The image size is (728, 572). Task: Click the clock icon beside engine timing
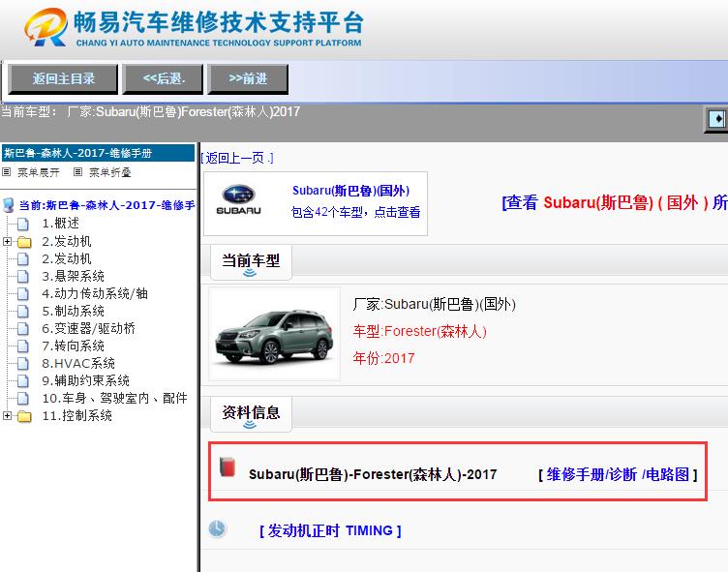(x=217, y=528)
